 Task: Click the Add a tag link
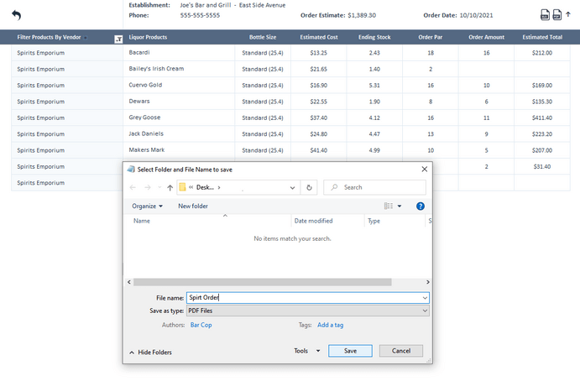coord(330,325)
